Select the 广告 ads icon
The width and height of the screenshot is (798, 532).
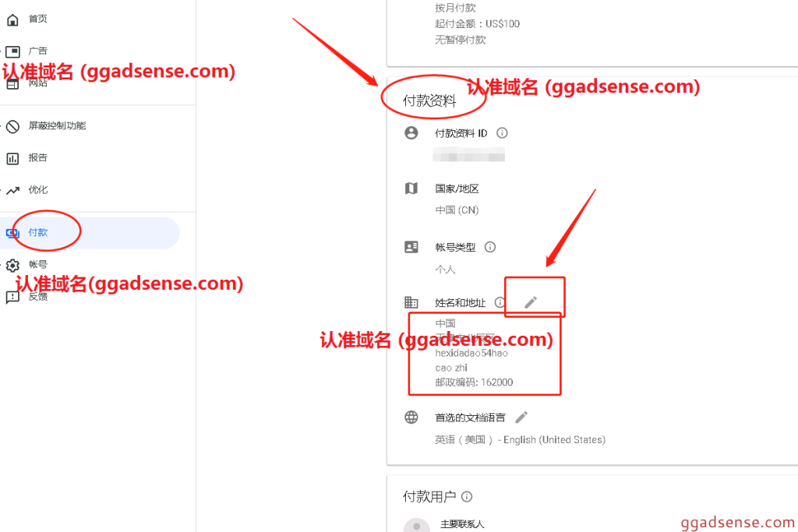point(12,51)
